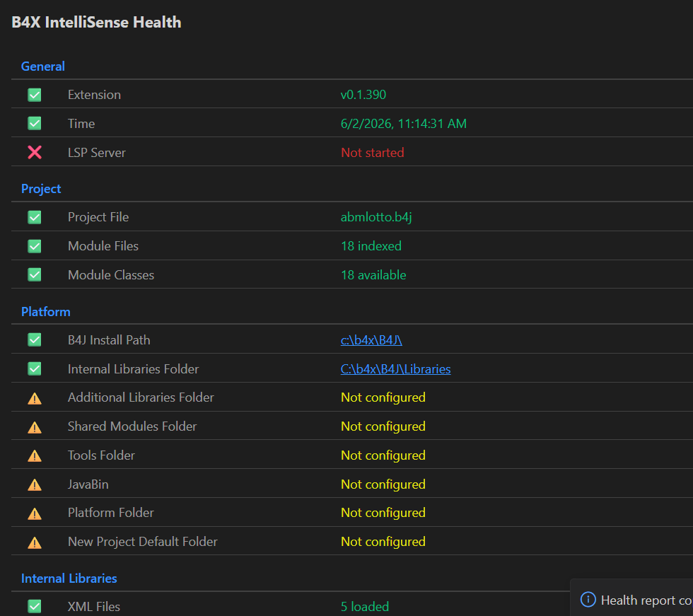Click the Additional Libraries Folder label
Viewport: 693px width, 616px height.
pyautogui.click(x=141, y=397)
